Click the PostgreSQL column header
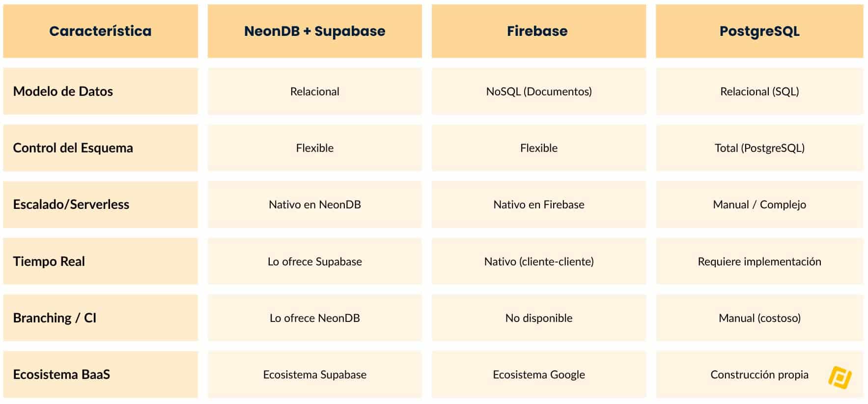 click(x=759, y=31)
